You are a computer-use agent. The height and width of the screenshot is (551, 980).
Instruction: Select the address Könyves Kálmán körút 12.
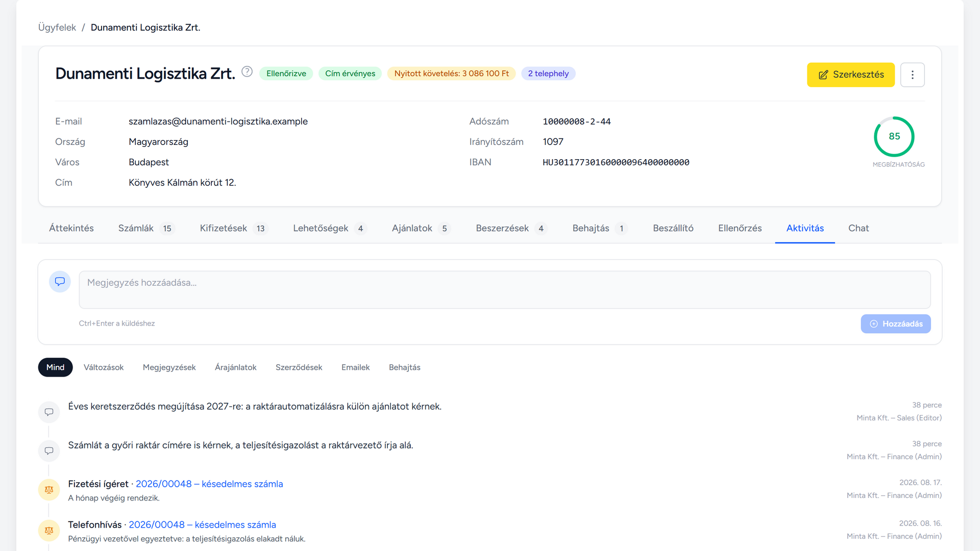[x=182, y=183]
